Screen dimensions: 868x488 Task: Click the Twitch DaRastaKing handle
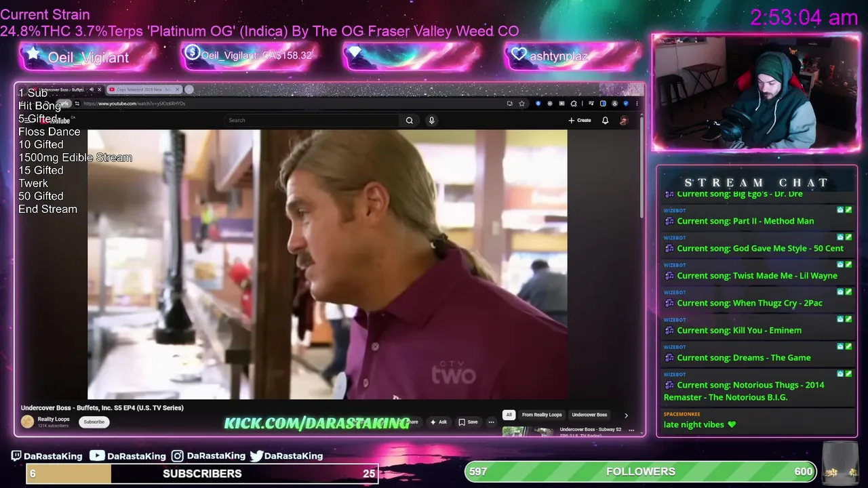point(47,456)
